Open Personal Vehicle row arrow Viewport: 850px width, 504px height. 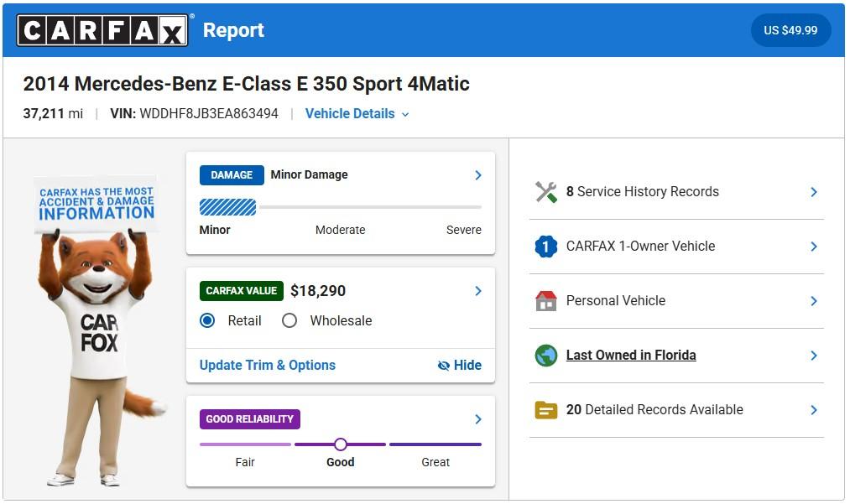[814, 301]
